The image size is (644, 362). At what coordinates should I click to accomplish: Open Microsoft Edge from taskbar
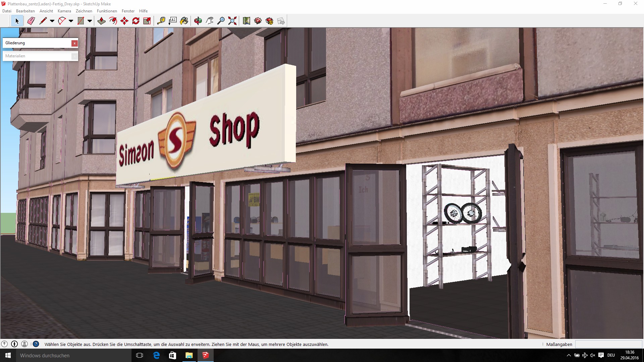[156, 355]
